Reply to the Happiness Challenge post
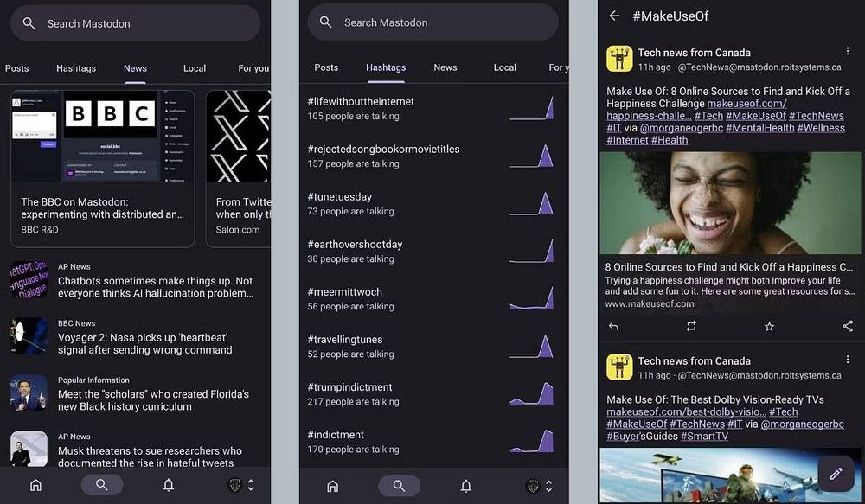 [x=614, y=327]
